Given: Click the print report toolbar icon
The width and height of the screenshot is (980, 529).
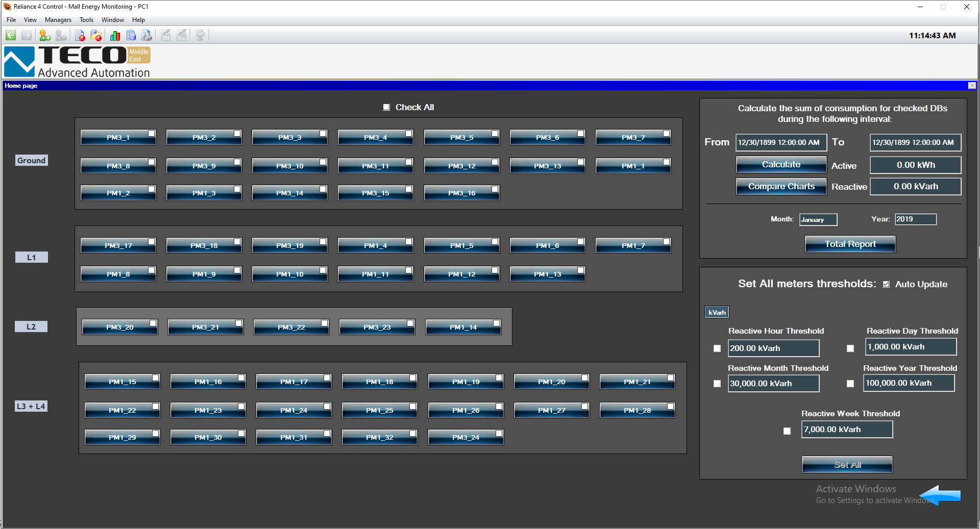Looking at the screenshot, I should tap(147, 35).
